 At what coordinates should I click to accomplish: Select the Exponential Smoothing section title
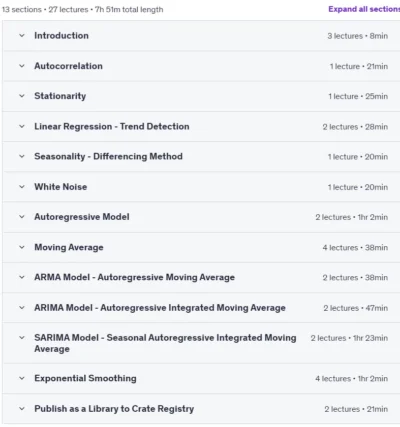tap(85, 378)
